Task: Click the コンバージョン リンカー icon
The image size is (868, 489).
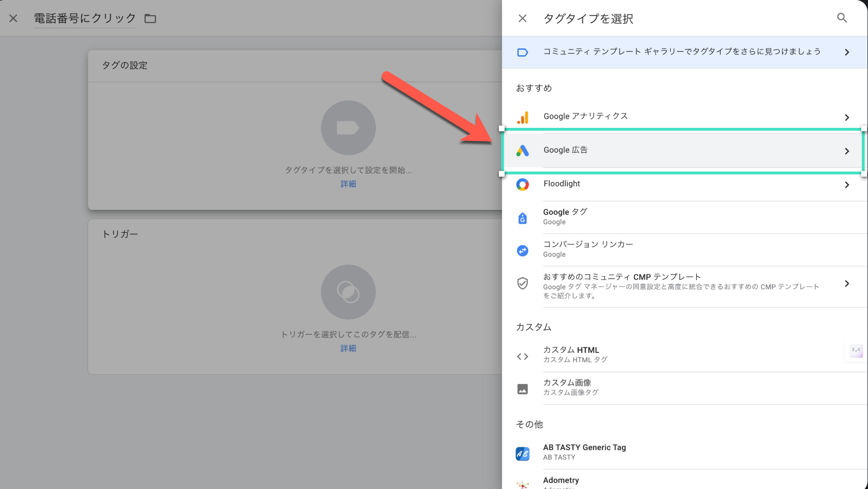Action: (522, 250)
